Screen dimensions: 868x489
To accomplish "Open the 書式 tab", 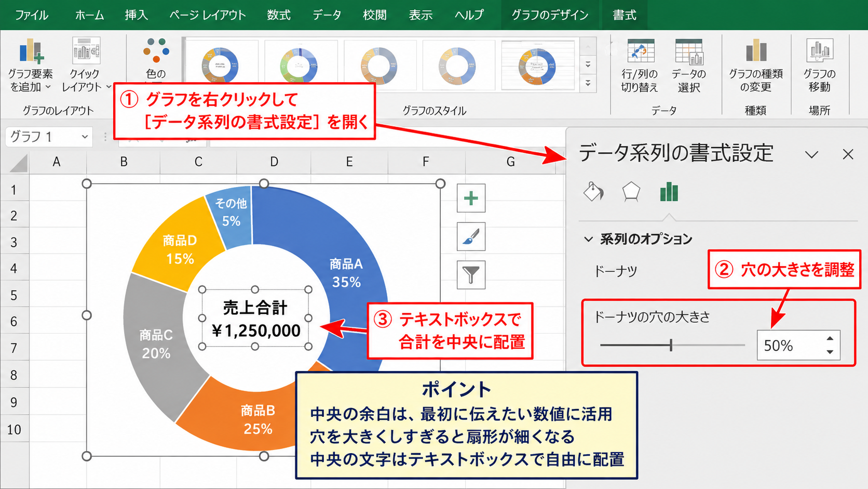I will coord(625,15).
